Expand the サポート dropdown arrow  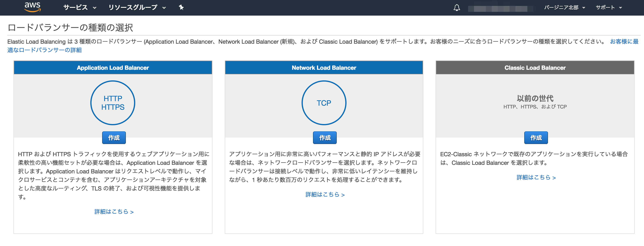[620, 8]
